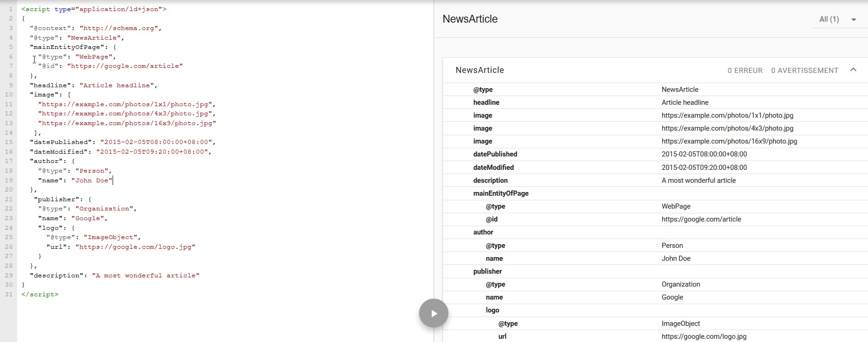Click the https://google.com/article value in results
Image resolution: width=868 pixels, height=342 pixels.
[x=701, y=219]
